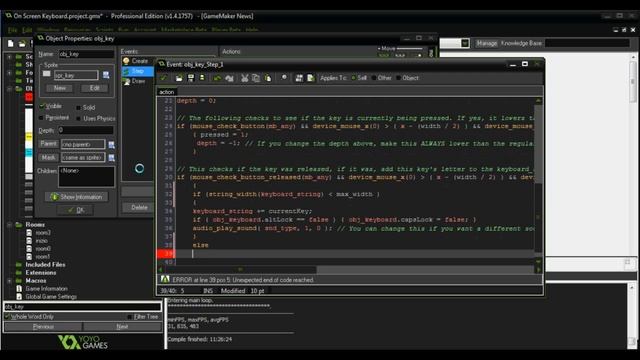The image size is (640, 360).
Task: Toggle the Filter Tree checkbox
Action: [x=130, y=317]
